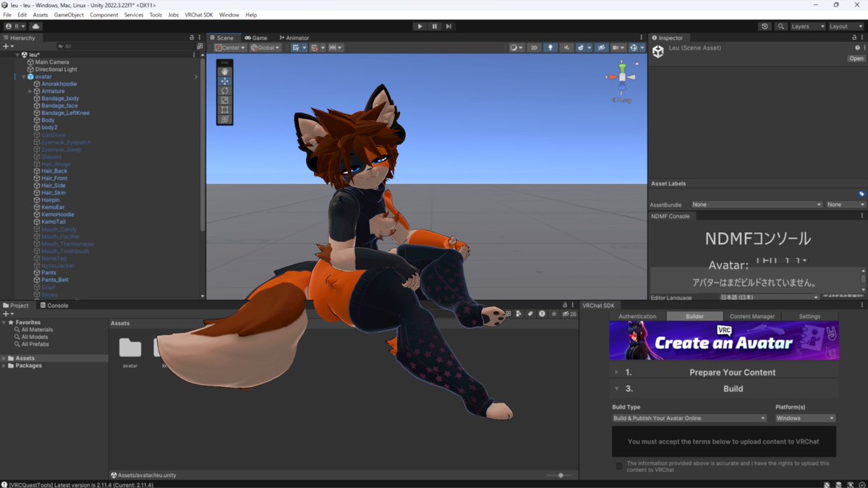Select the Packages folder in Project

[x=29, y=365]
